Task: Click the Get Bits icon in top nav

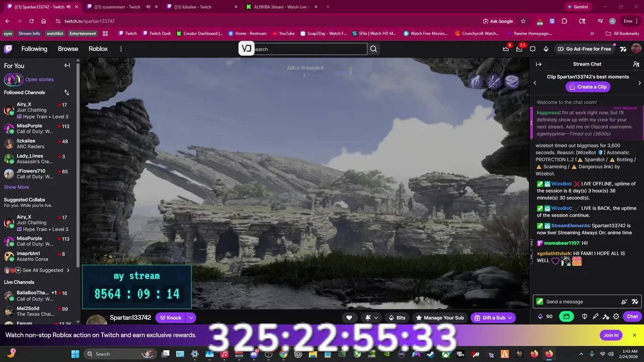Action: tap(546, 49)
